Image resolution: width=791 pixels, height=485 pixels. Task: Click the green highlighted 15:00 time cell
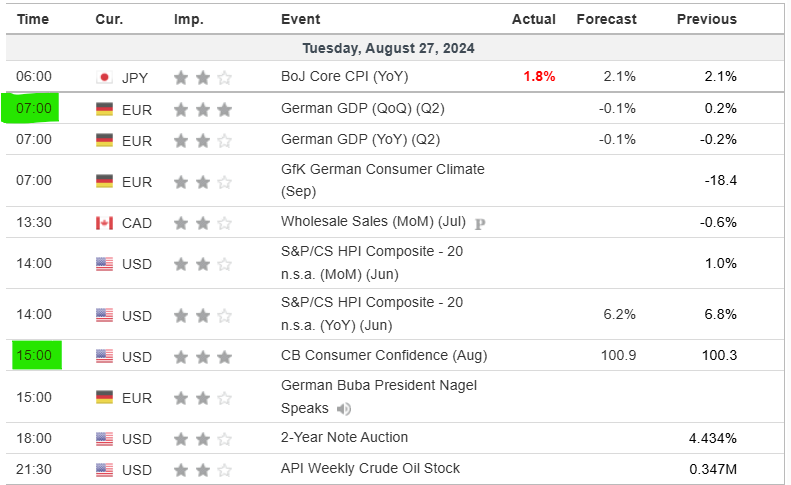[x=35, y=356]
